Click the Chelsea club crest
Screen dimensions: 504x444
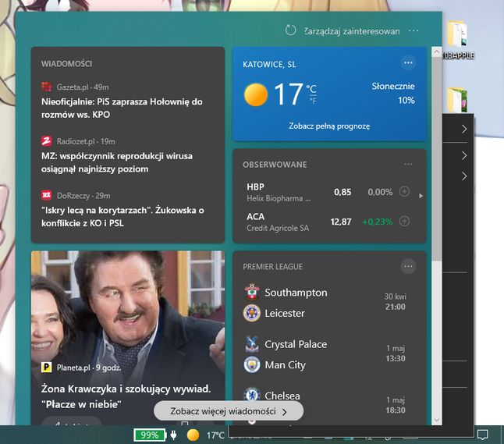click(x=252, y=395)
